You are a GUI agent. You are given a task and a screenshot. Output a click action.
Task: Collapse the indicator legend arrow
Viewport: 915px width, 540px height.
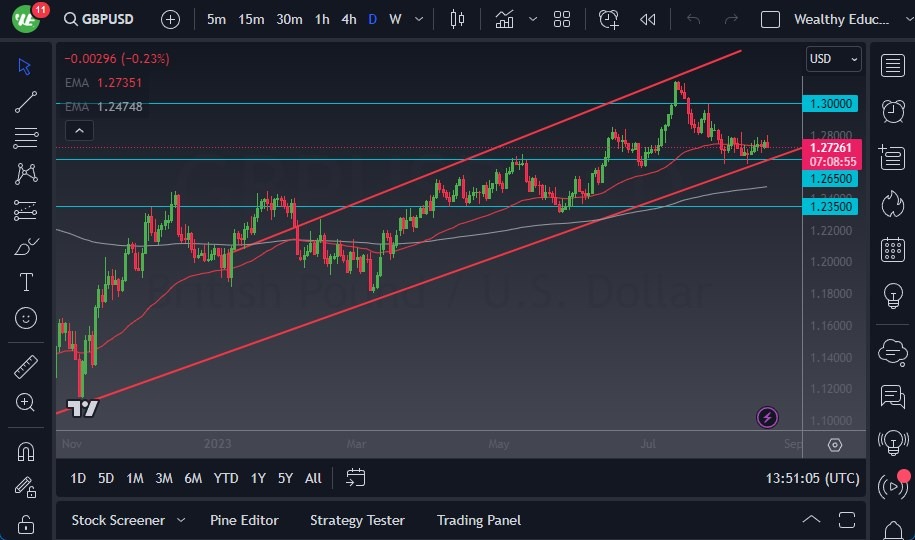point(79,131)
